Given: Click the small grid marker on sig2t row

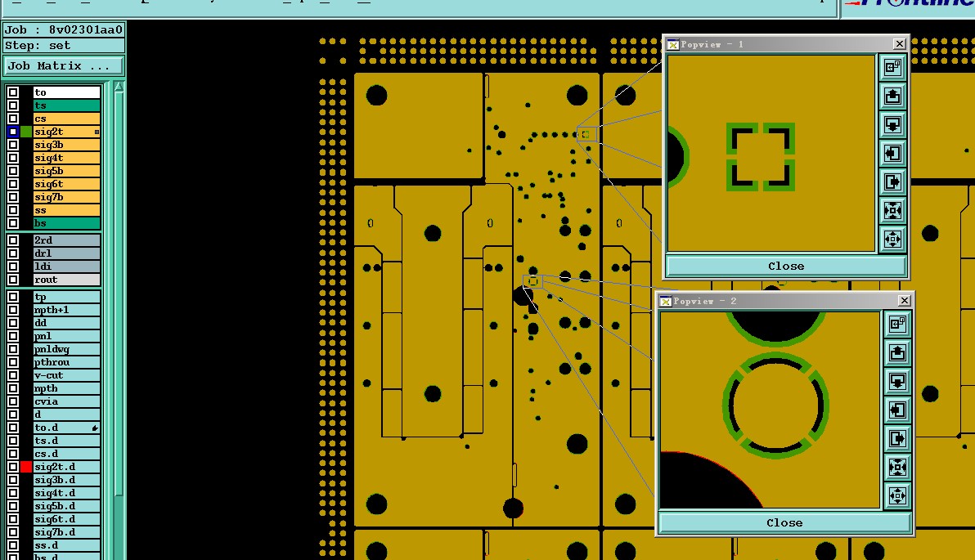Looking at the screenshot, I should pos(97,132).
